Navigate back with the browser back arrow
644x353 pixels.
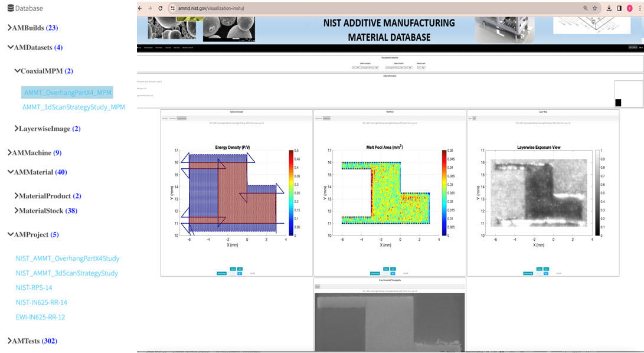click(140, 9)
